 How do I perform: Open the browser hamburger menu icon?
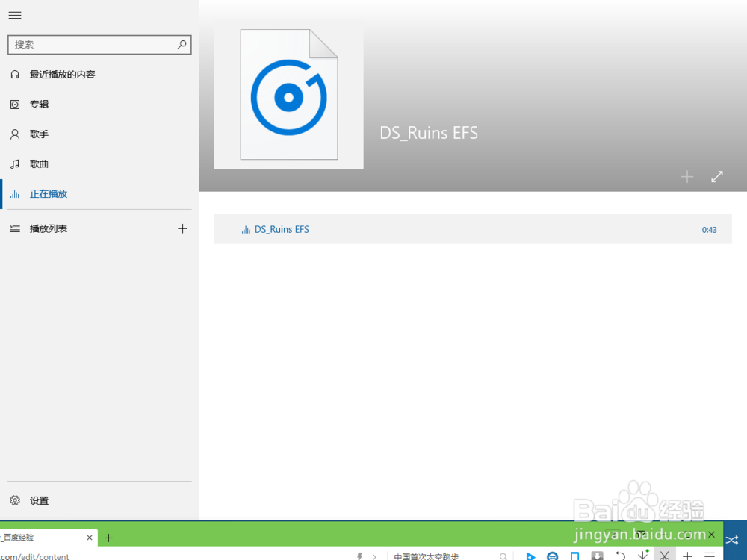click(710, 556)
